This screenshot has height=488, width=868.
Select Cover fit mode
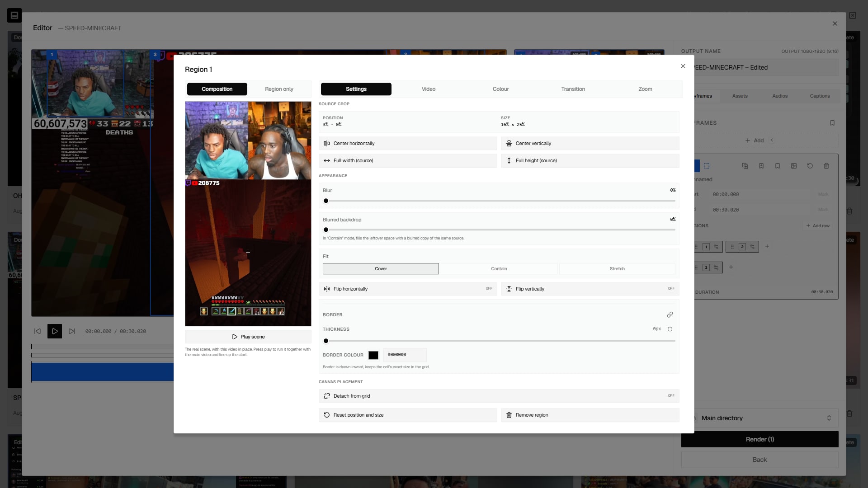381,269
